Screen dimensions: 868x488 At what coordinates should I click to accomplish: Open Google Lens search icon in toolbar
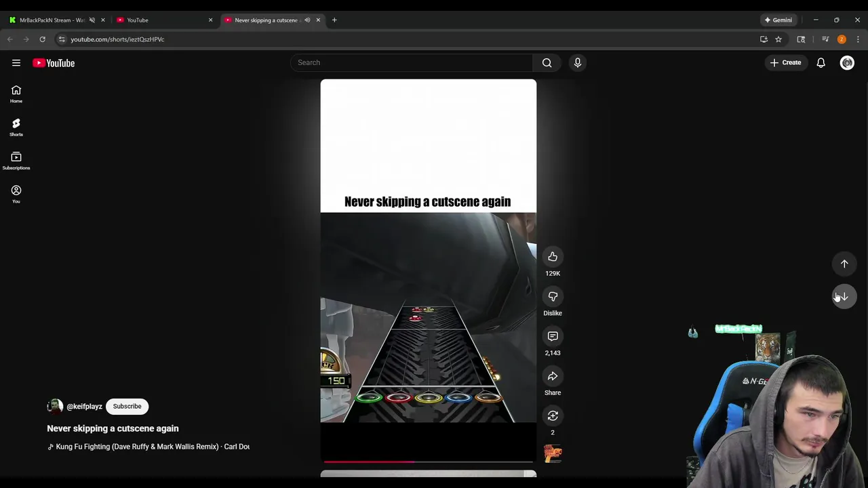801,39
